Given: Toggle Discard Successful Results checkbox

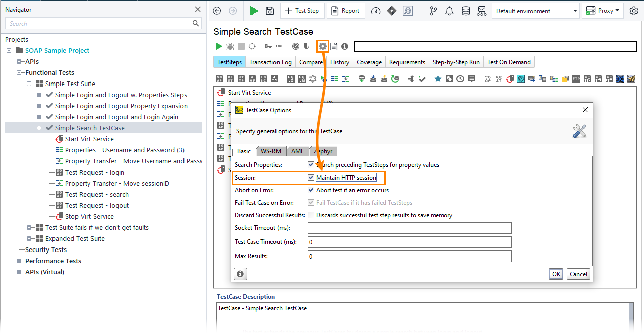Looking at the screenshot, I should coord(310,214).
